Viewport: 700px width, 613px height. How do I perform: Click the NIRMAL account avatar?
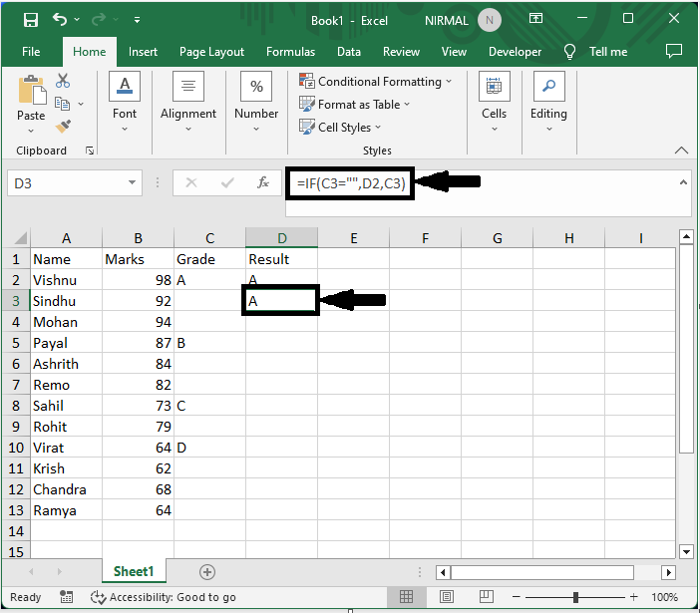pos(490,20)
